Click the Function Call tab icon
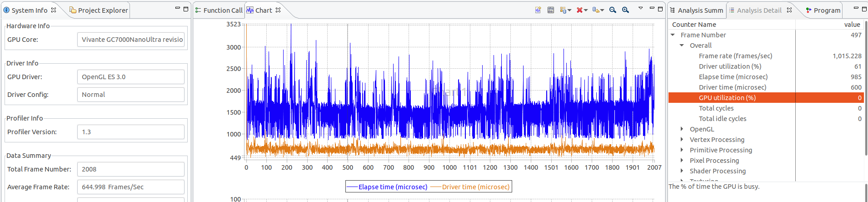 (198, 10)
